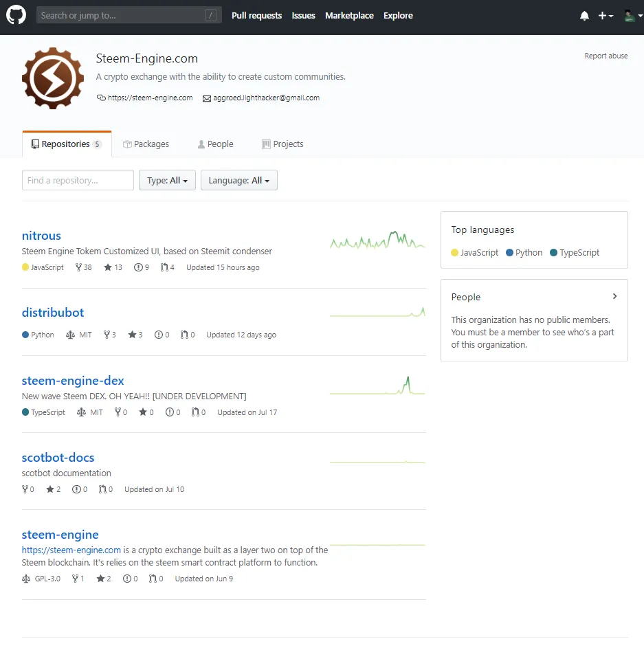The image size is (644, 648).
Task: Click steem-engine repo issues icon
Action: coord(127,579)
